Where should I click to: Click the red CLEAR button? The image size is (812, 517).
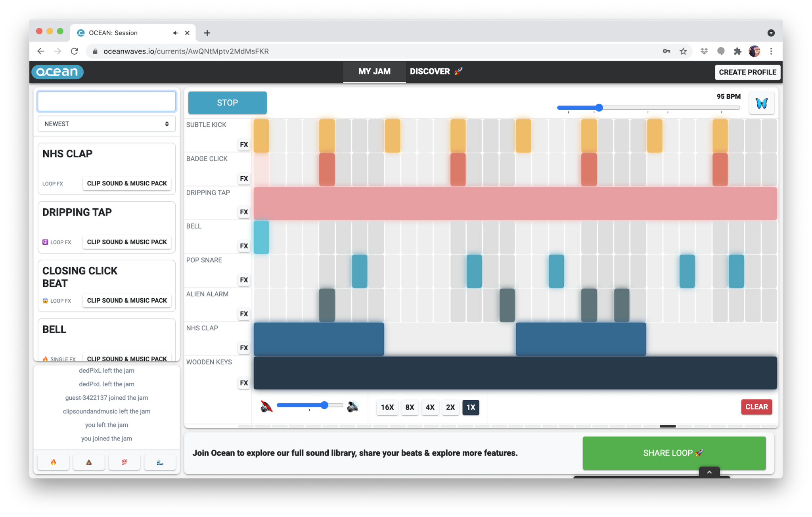click(x=756, y=407)
